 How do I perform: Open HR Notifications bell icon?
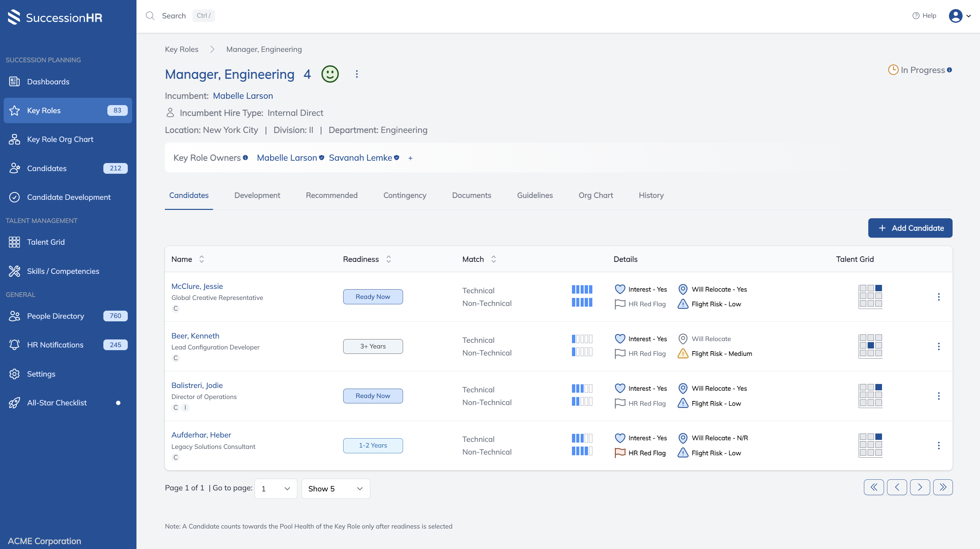[14, 344]
